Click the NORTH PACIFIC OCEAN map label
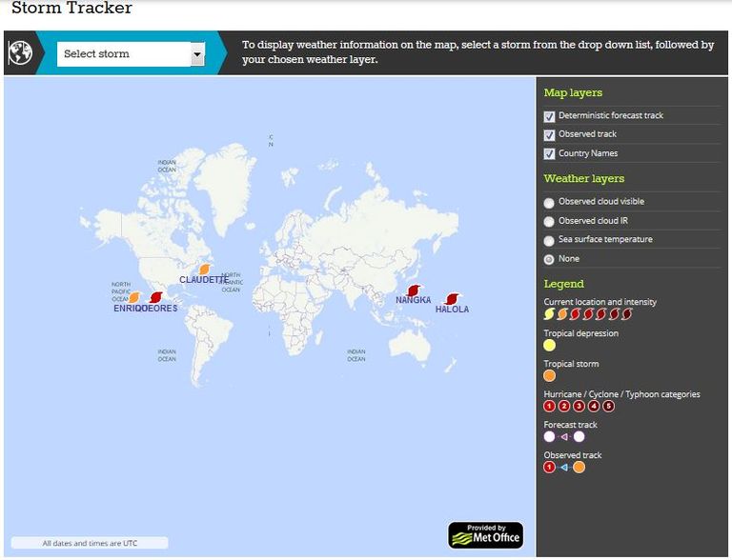Screen dimensions: 732x560 pyautogui.click(x=121, y=291)
